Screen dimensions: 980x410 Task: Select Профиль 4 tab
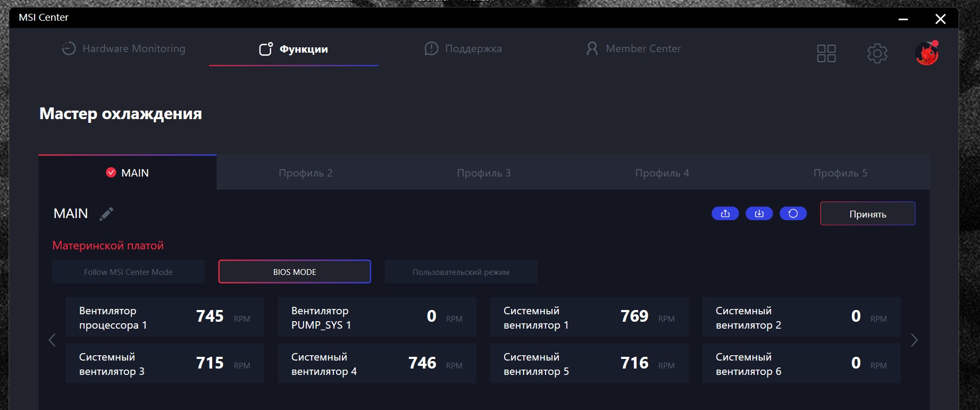pyautogui.click(x=662, y=173)
